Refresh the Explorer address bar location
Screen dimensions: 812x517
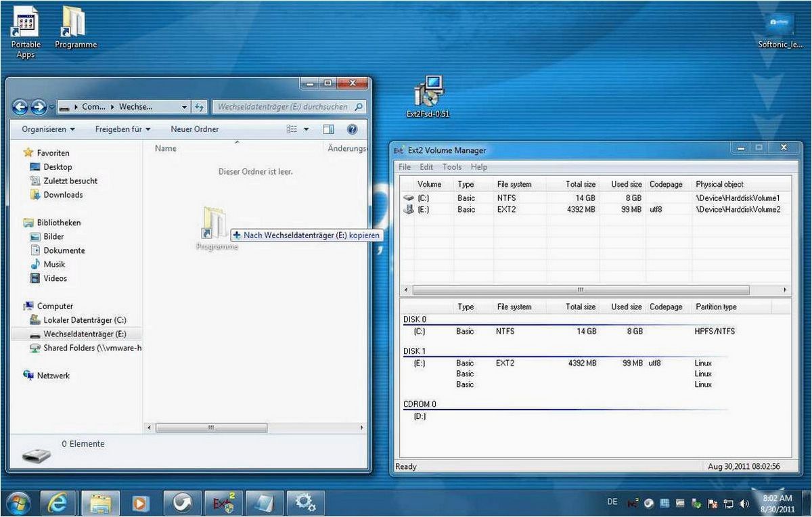pyautogui.click(x=200, y=107)
